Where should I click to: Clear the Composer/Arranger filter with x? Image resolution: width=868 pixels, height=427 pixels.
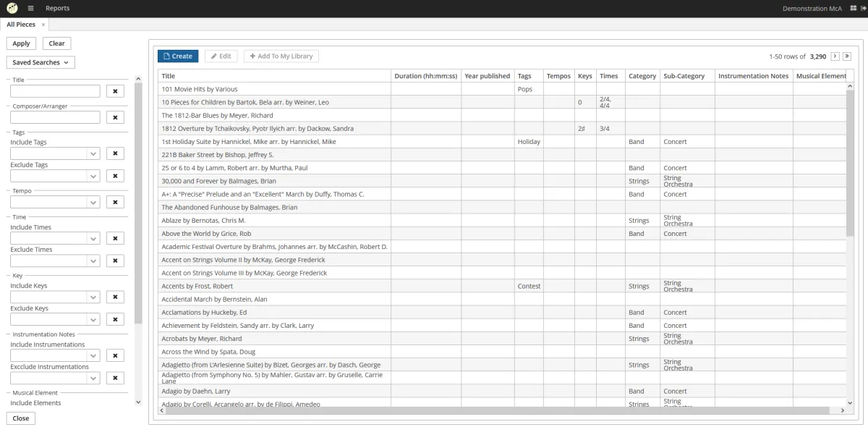pyautogui.click(x=115, y=117)
